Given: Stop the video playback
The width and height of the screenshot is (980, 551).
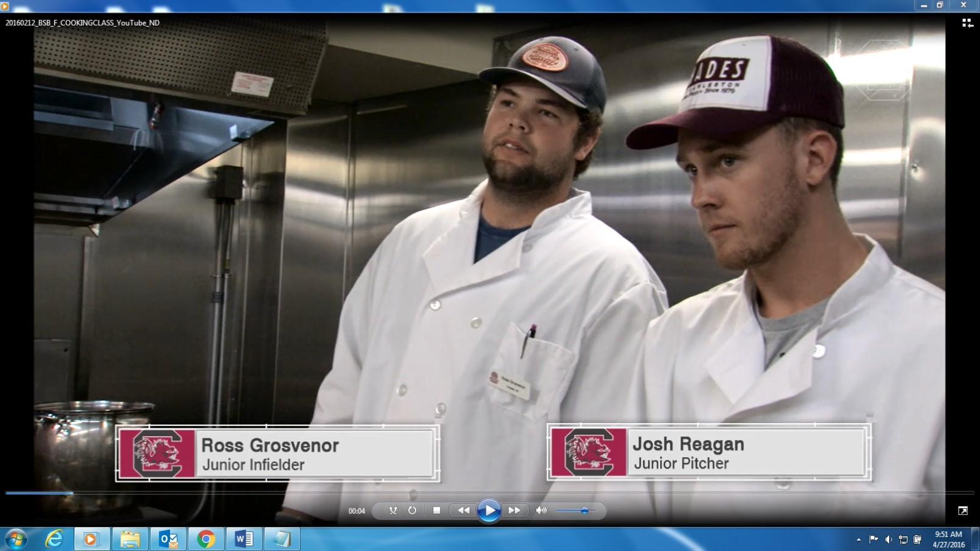Looking at the screenshot, I should click(x=436, y=511).
